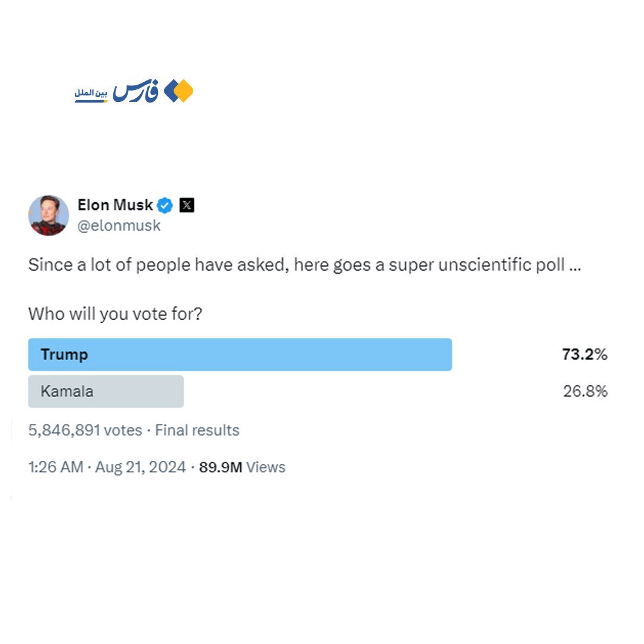The image size is (644, 644).
Task: Click the black X affiliation badge
Action: click(187, 206)
